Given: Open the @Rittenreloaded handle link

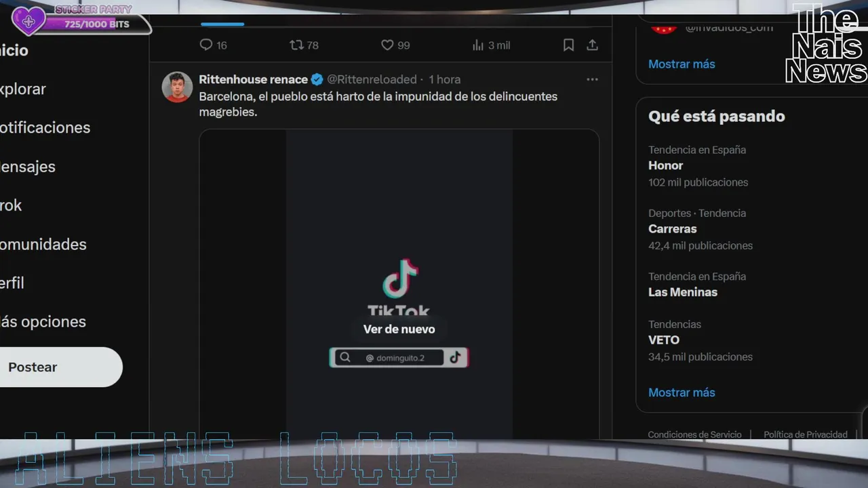Looking at the screenshot, I should [372, 79].
